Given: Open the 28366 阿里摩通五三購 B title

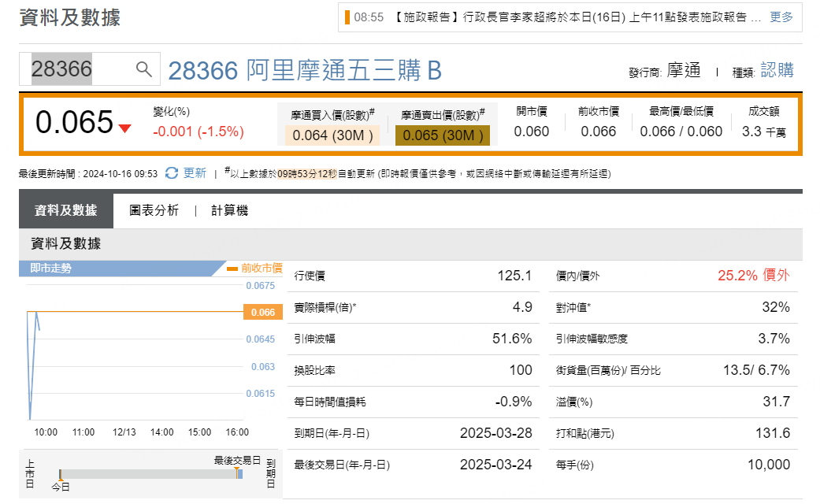Looking at the screenshot, I should 305,70.
